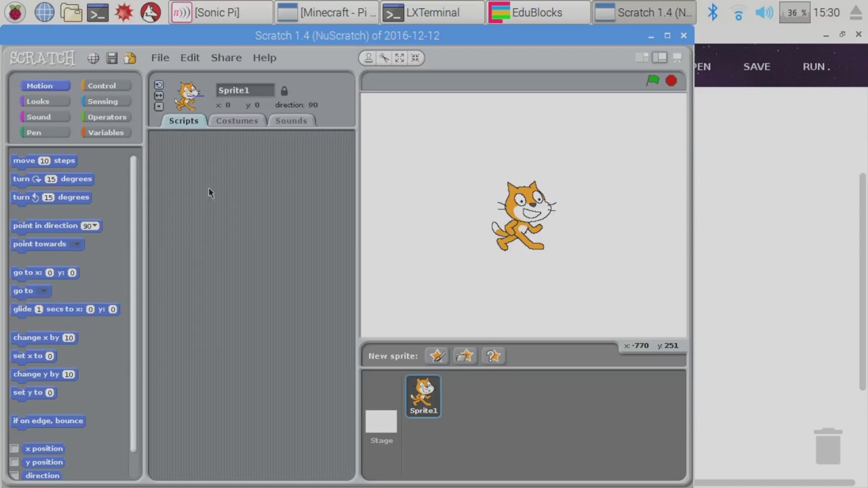Switch to full stage view
Image resolution: width=868 pixels, height=488 pixels.
tap(660, 58)
